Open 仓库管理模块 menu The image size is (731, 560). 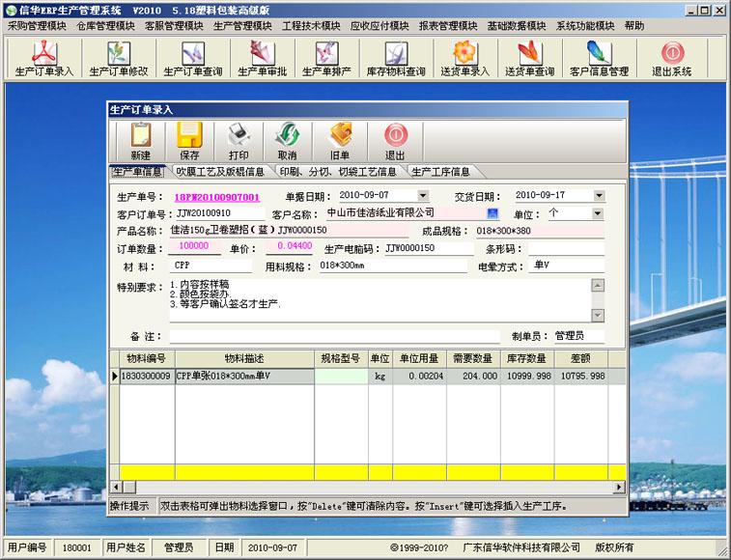tap(106, 26)
